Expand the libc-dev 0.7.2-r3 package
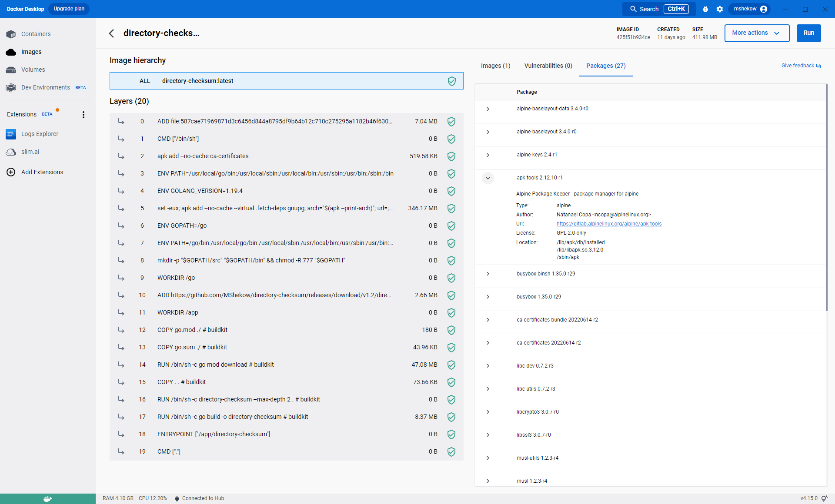Screen dimensions: 835x504 [488, 366]
